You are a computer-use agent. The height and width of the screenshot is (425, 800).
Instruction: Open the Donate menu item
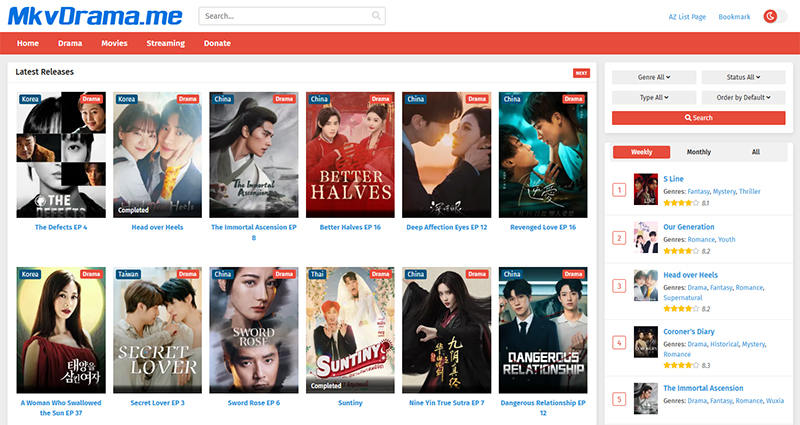point(217,43)
